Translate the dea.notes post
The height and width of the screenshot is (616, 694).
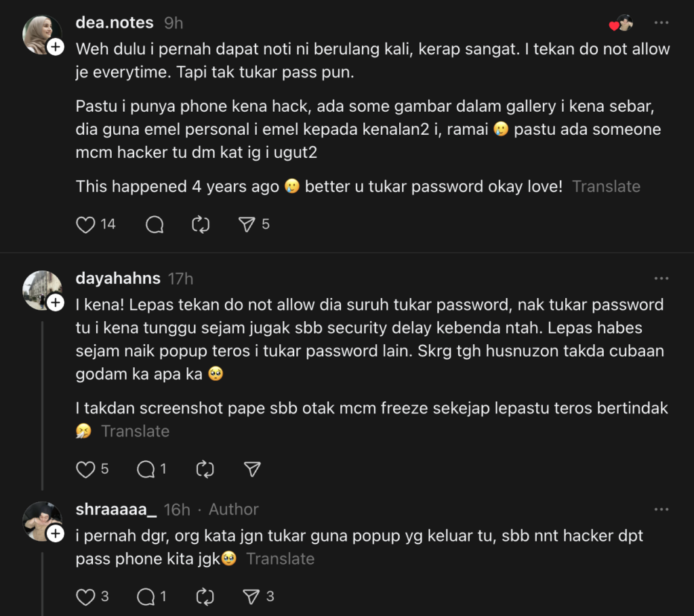click(x=606, y=186)
